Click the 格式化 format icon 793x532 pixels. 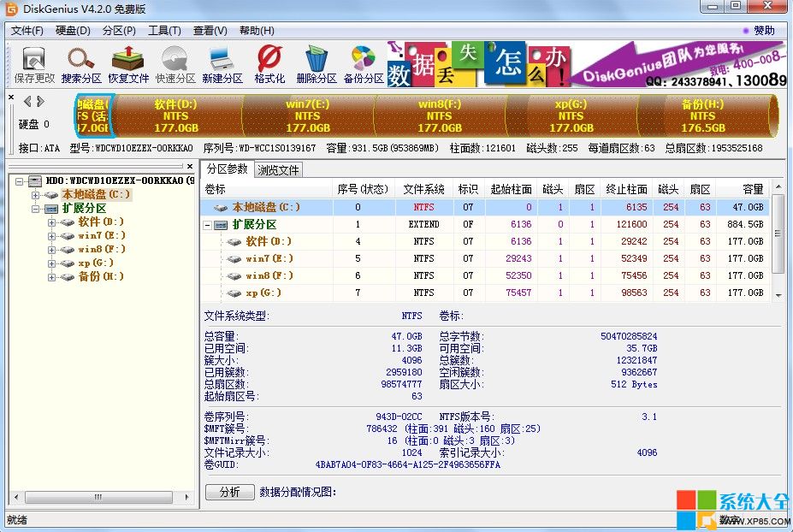pos(269,65)
